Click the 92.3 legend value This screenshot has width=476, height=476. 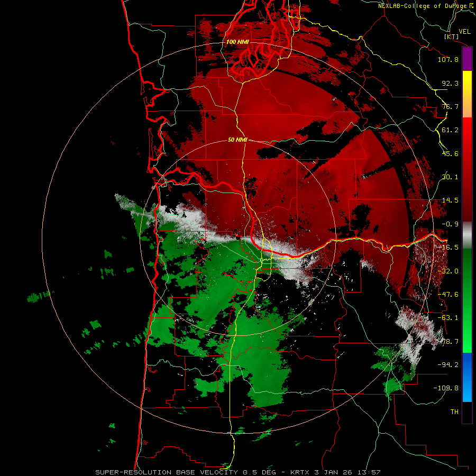click(450, 83)
